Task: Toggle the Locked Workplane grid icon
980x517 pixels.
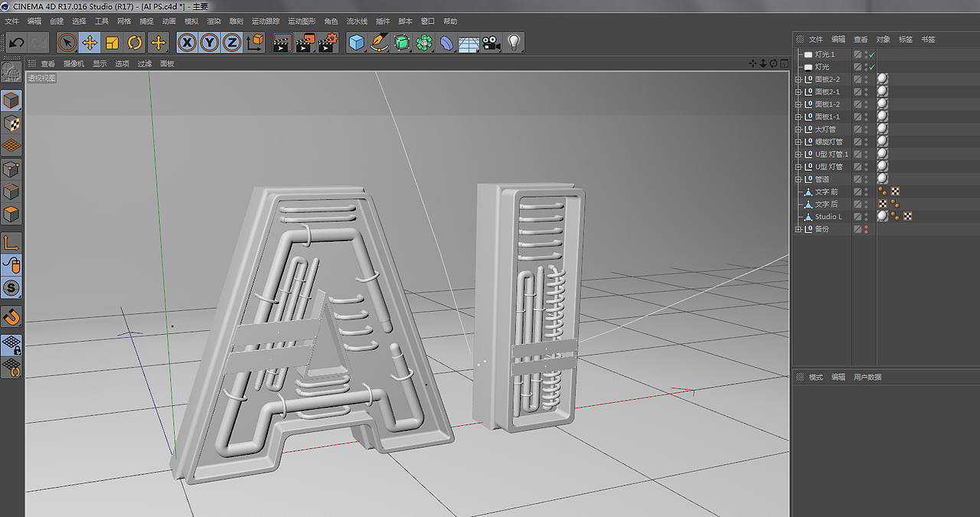Action: tap(11, 345)
